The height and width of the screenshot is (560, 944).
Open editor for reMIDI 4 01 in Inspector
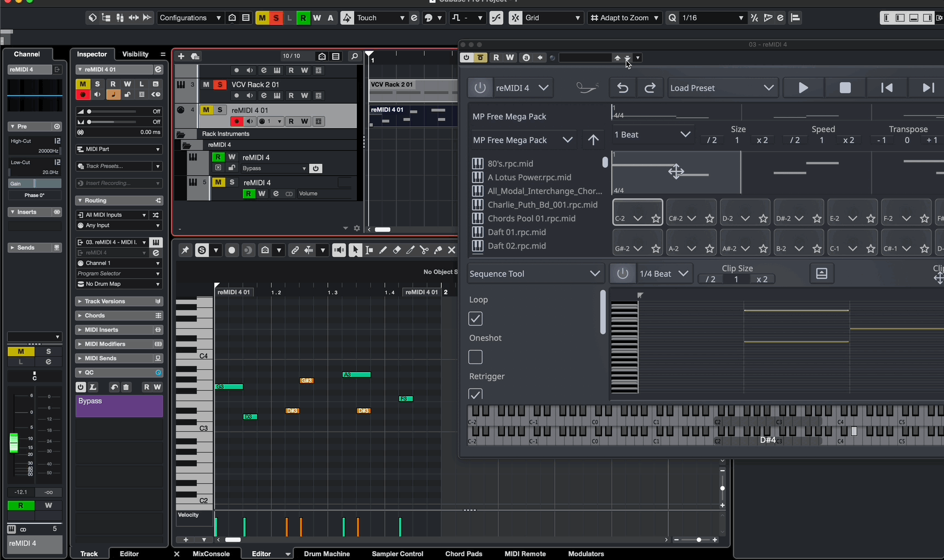tap(158, 70)
